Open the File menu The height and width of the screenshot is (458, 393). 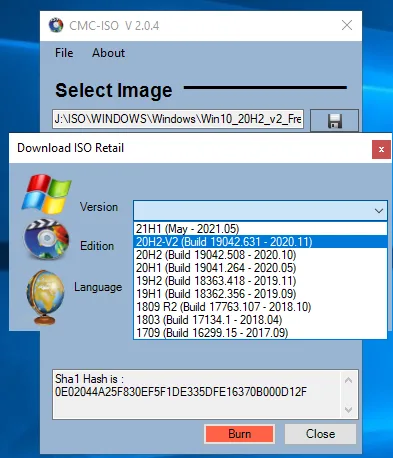point(64,53)
